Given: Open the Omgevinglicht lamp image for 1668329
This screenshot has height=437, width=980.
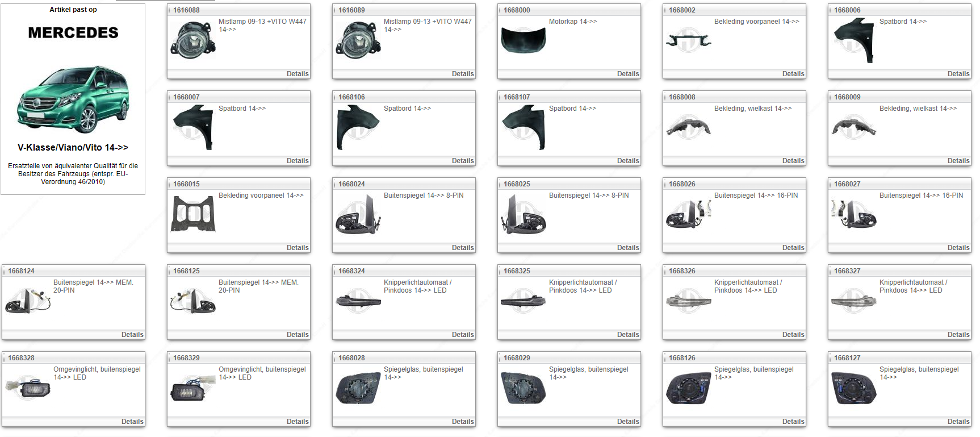Looking at the screenshot, I should (193, 389).
